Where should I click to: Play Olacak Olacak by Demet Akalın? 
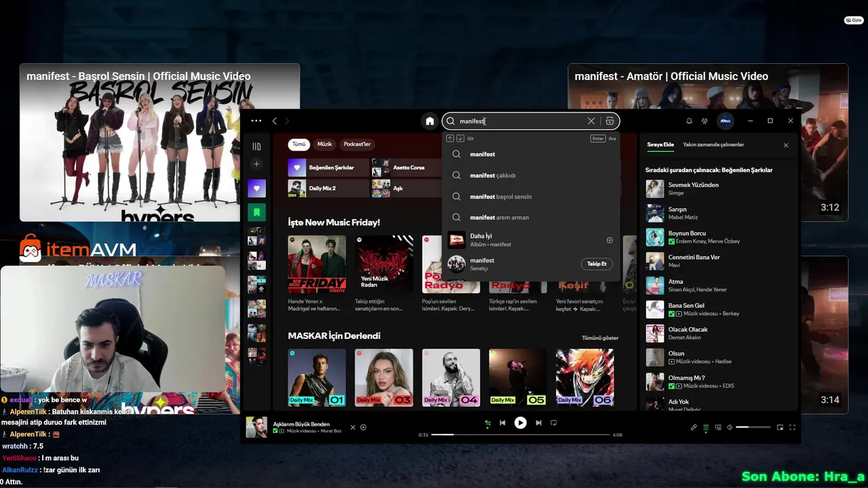coord(719,333)
